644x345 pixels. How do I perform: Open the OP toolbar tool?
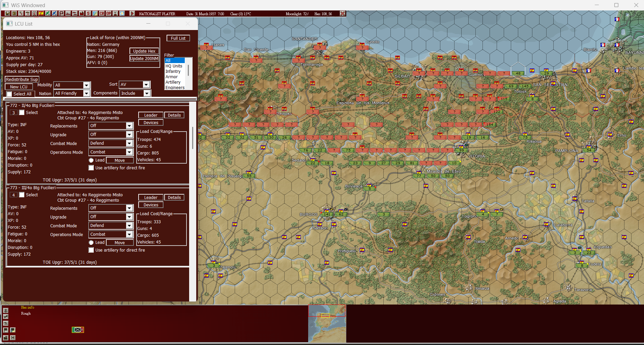[x=109, y=13]
